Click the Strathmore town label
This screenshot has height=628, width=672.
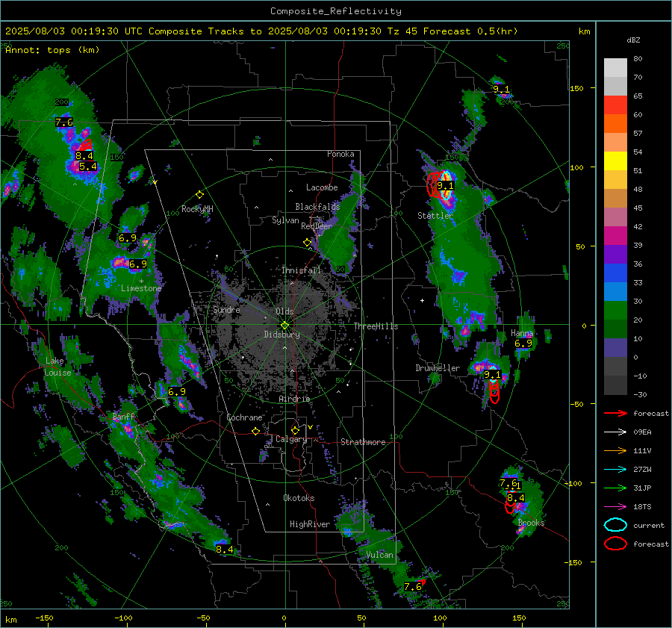363,442
